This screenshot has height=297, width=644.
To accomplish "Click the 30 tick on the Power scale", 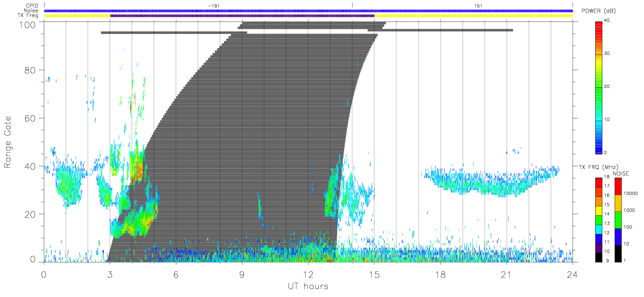I will pyautogui.click(x=607, y=53).
